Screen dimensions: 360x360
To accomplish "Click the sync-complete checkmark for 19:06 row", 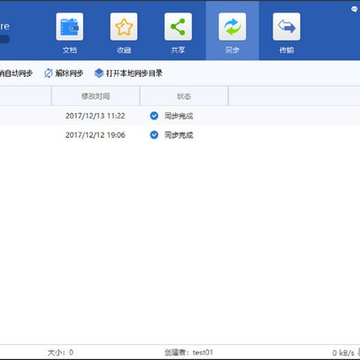I will point(154,135).
